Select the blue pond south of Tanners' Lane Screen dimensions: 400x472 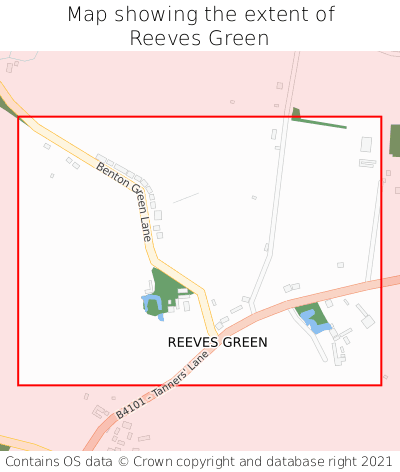[313, 322]
